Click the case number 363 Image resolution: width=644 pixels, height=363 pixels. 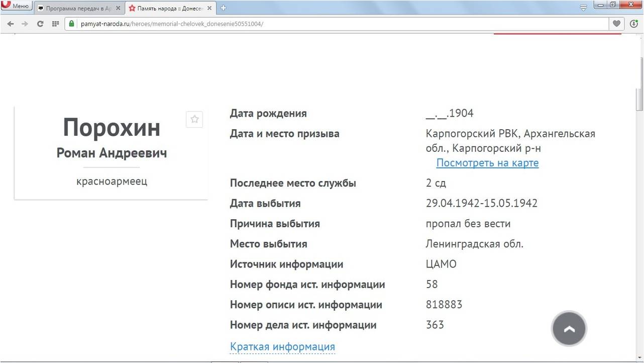coord(435,325)
